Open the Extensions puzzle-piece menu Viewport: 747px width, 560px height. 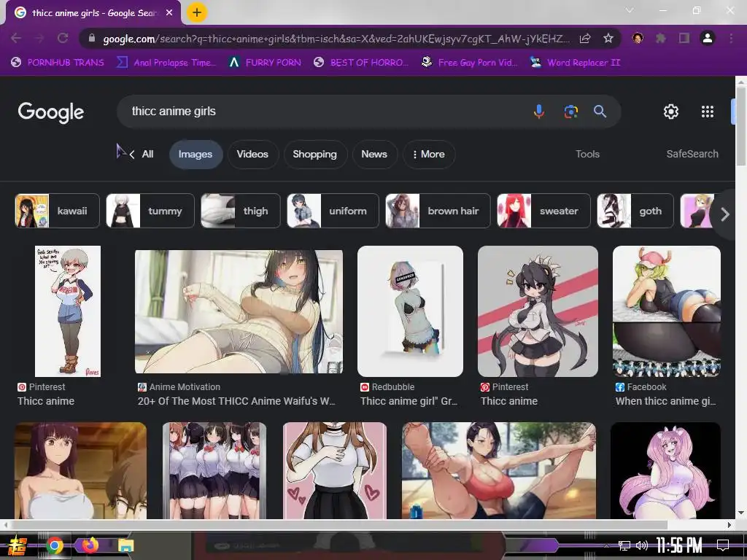(x=660, y=38)
